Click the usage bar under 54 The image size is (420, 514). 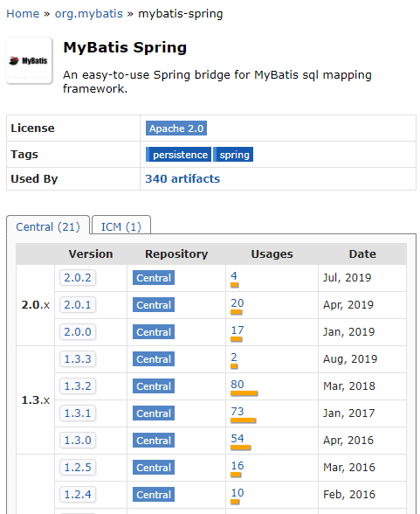(241, 448)
